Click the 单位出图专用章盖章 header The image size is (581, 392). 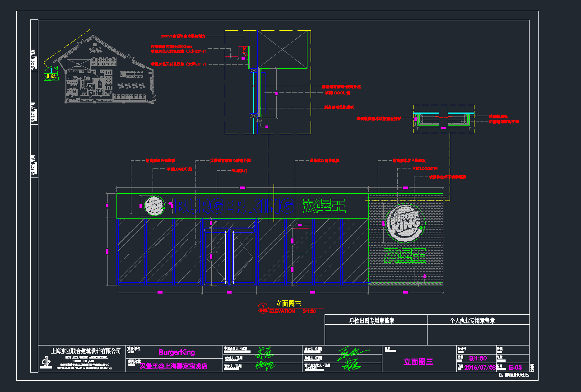[x=372, y=320]
